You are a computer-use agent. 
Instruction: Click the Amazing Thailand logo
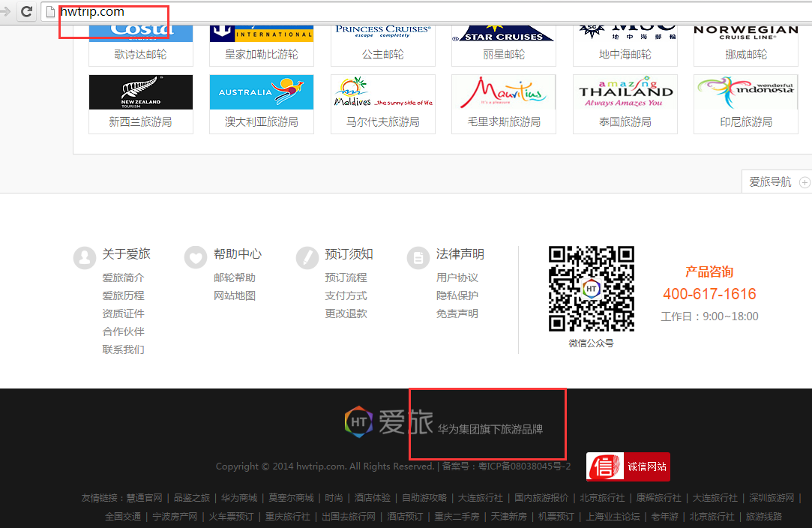(625, 92)
